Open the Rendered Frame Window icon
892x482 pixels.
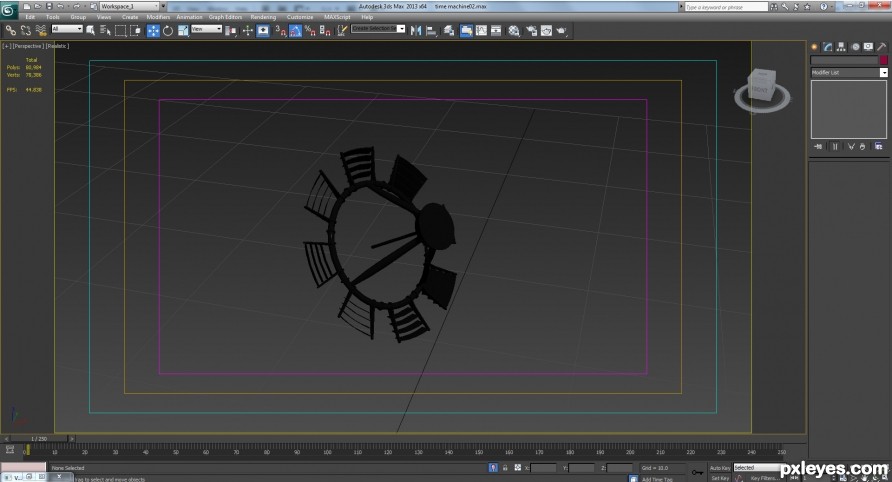pos(546,31)
